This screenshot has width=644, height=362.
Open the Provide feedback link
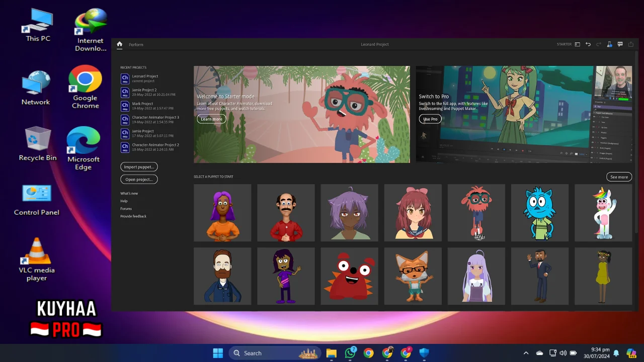[133, 216]
